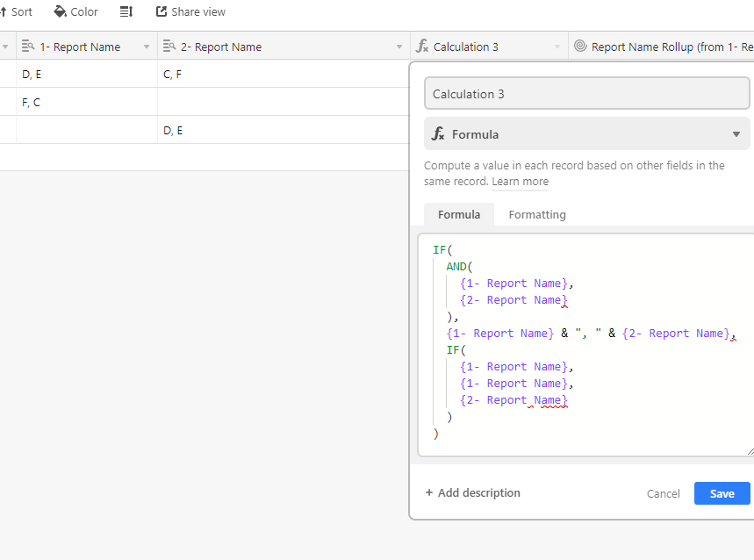This screenshot has width=754, height=560.
Task: Open 1- Report Name column dropdown arrow
Action: point(147,47)
